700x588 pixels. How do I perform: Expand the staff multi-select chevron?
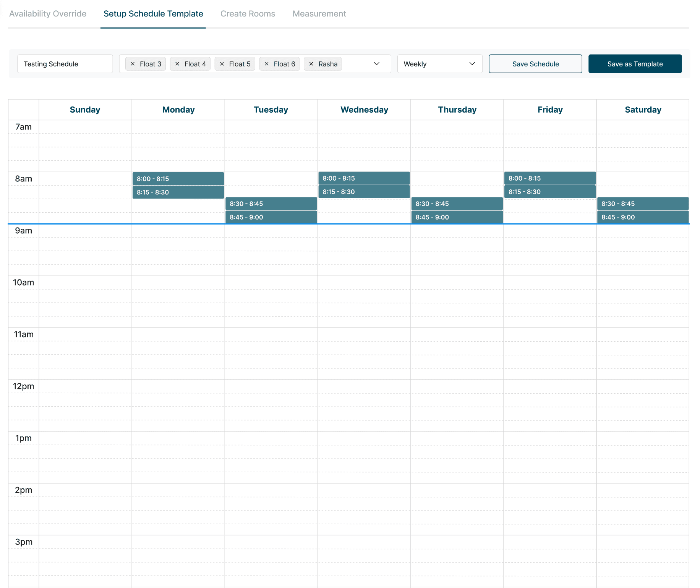(x=377, y=64)
